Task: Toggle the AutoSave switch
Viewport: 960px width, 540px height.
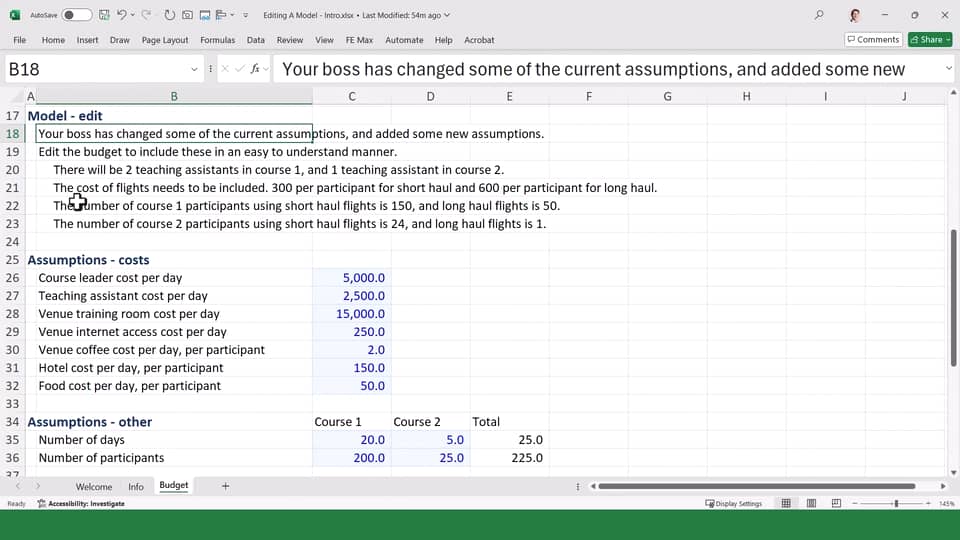Action: 77,15
